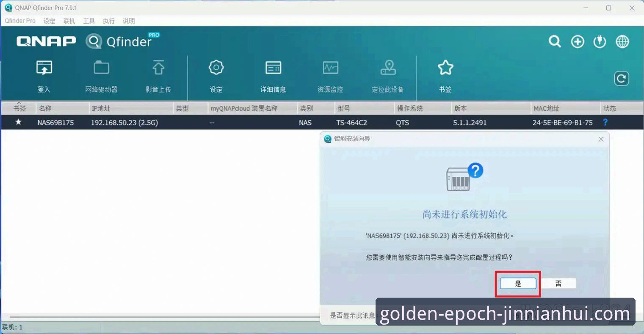This screenshot has height=334, width=644.
Task: Click the QNAP logo in header
Action: click(46, 41)
